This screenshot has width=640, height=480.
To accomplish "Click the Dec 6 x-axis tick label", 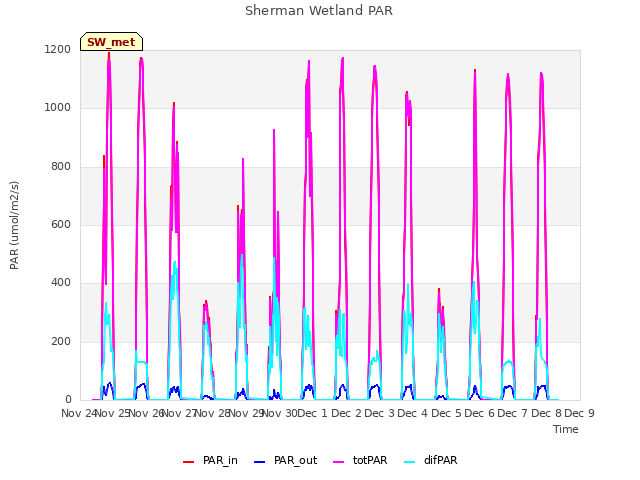I will pyautogui.click(x=479, y=413).
